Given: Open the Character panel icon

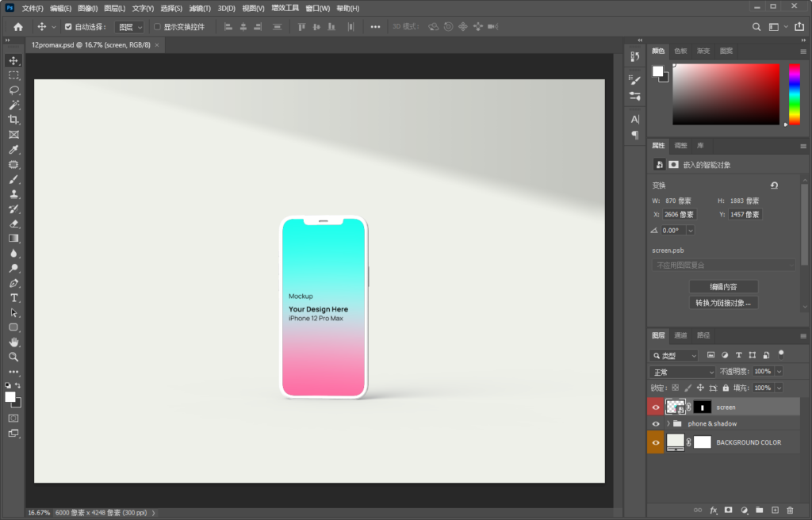Looking at the screenshot, I should 635,119.
